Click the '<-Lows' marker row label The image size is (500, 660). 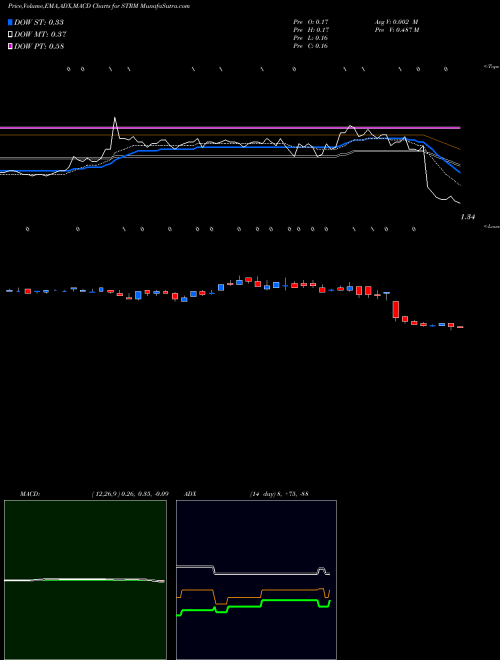491,226
